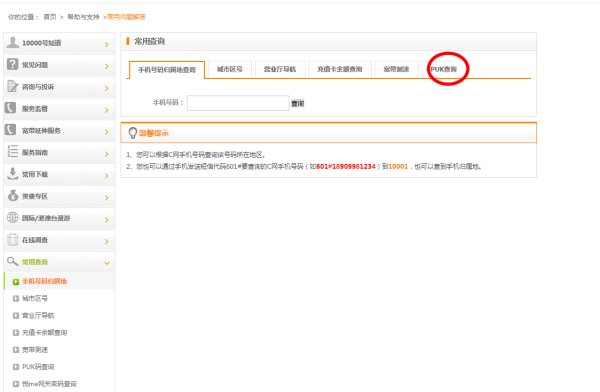The image size is (600, 392).
Task: Expand the 宽带延伸服务 chevron
Action: pos(107,132)
